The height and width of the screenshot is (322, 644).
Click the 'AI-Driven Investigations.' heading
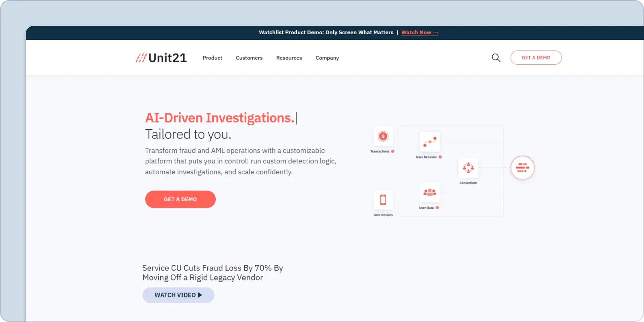click(x=220, y=118)
